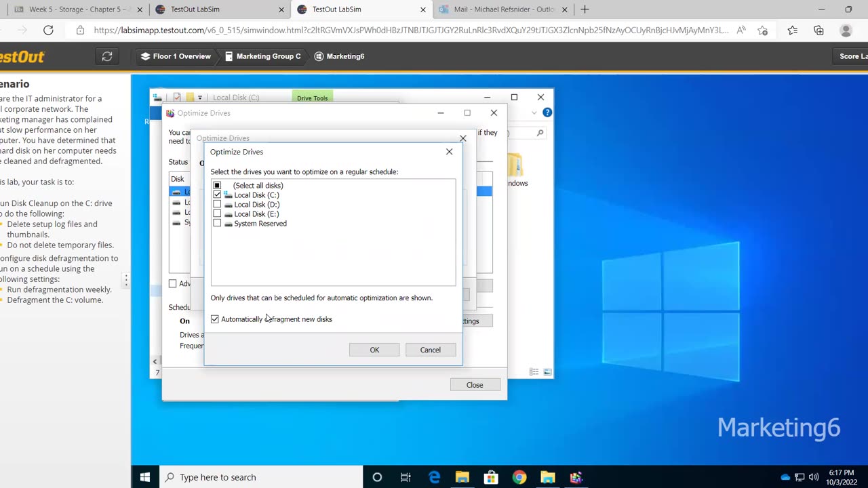Uncheck the Local Disk (C:) checkbox
868x488 pixels.
click(217, 195)
